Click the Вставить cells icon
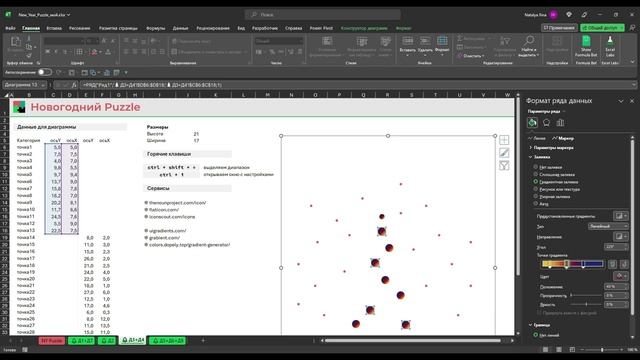Screen dimensions: 640x360 tap(407, 41)
